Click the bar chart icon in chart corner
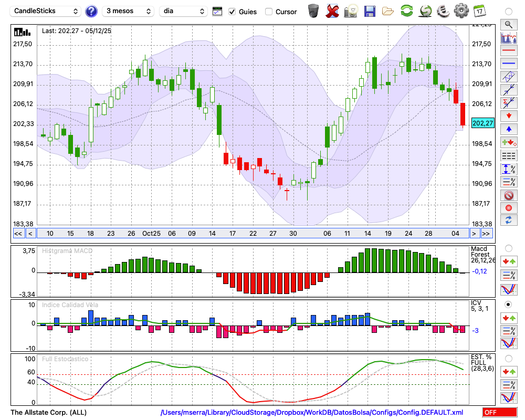Image resolution: width=525 pixels, height=420 pixels. pos(23,32)
